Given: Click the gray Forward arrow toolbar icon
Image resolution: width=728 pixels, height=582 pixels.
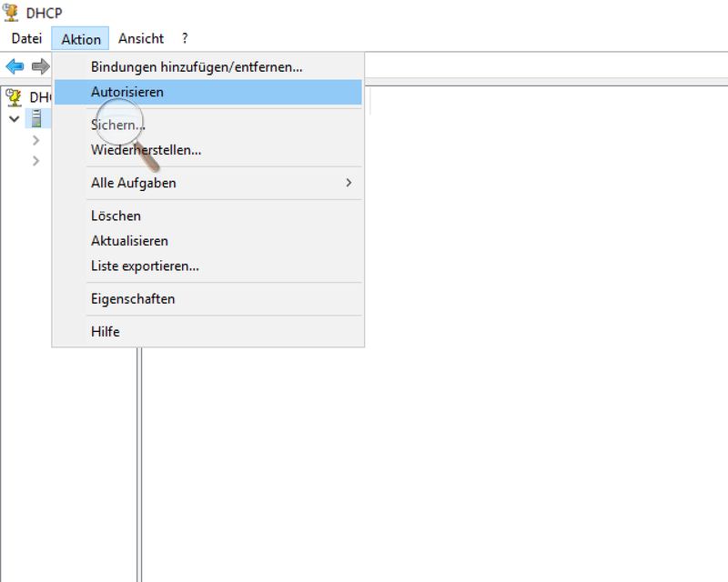Looking at the screenshot, I should tap(40, 66).
